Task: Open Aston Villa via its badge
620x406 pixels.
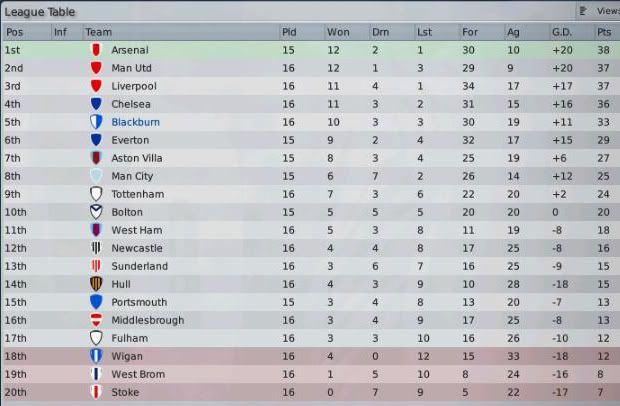Action: [x=96, y=158]
